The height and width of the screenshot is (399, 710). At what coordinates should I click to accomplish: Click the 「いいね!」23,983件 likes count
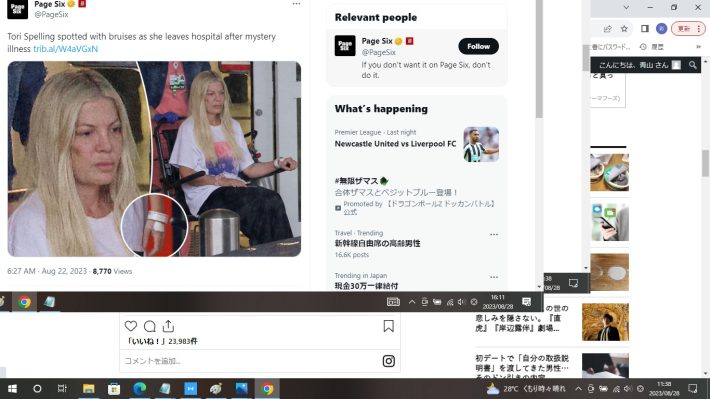point(161,341)
